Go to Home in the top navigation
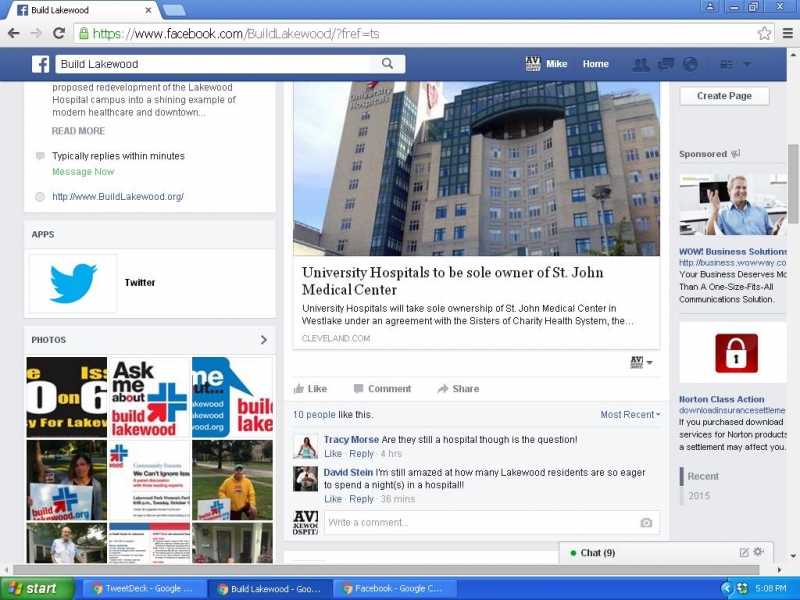Screen dimensions: 800x600 pos(596,64)
